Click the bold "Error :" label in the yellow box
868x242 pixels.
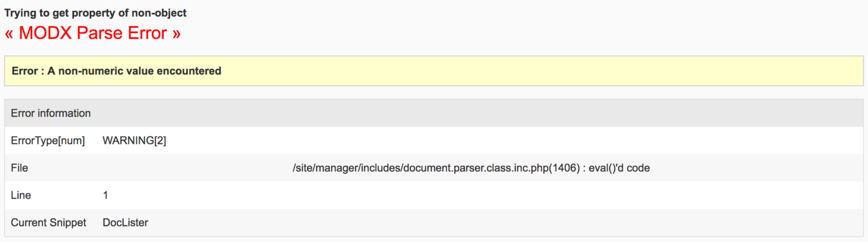click(x=28, y=71)
